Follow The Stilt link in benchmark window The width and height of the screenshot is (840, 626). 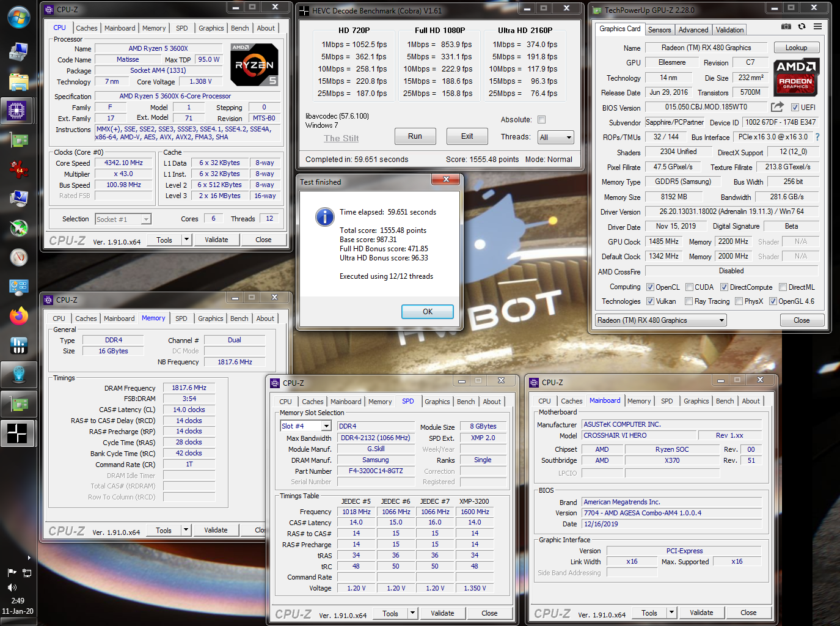click(x=341, y=138)
